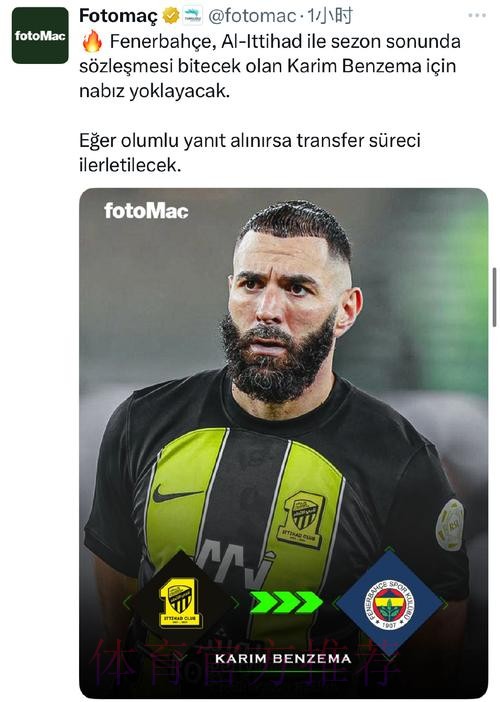This screenshot has height=702, width=500.
Task: Click the league patch on sleeve
Action: coord(449,525)
